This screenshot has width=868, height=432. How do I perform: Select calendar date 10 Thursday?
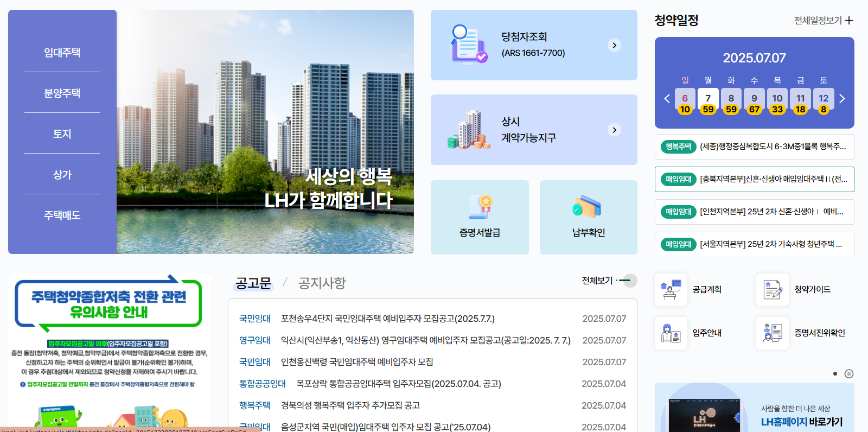777,101
